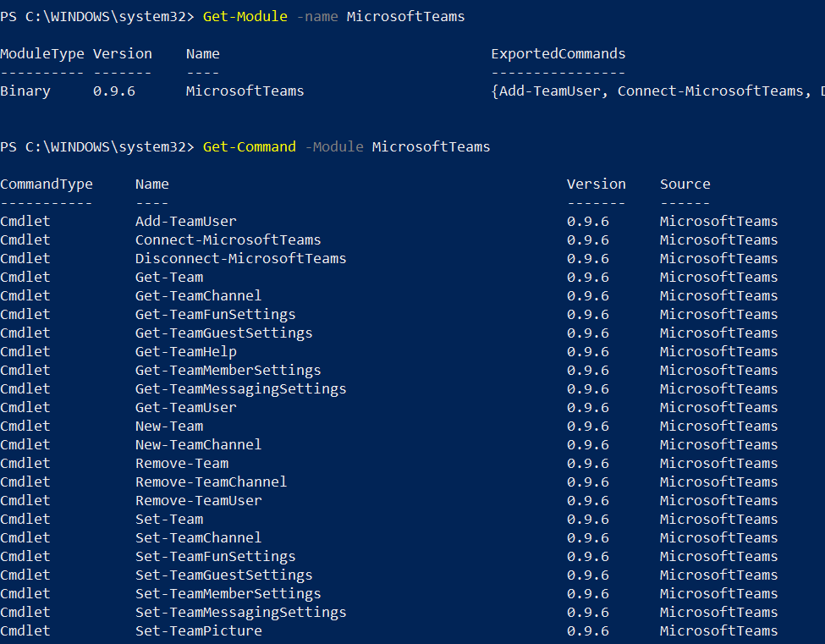
Task: Click the Get-TeamMessagingSettings cmdlet name
Action: [240, 388]
